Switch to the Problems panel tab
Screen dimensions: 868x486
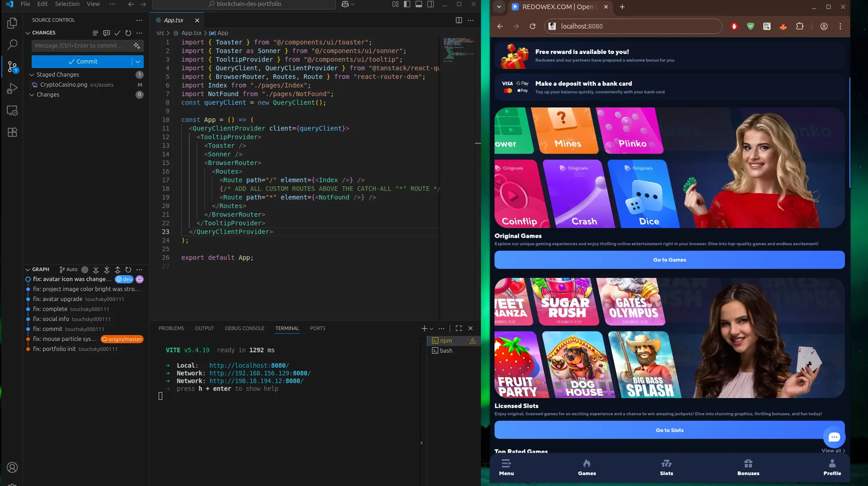click(171, 328)
